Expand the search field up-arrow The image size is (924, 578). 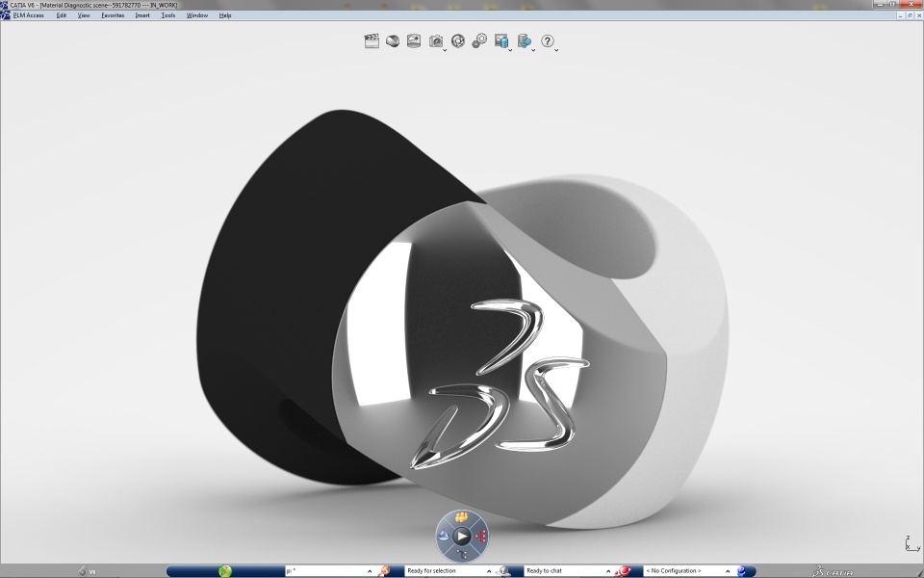coord(370,571)
